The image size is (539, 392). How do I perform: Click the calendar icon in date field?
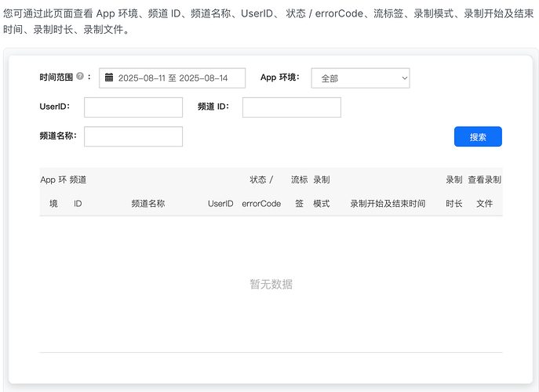(x=109, y=78)
